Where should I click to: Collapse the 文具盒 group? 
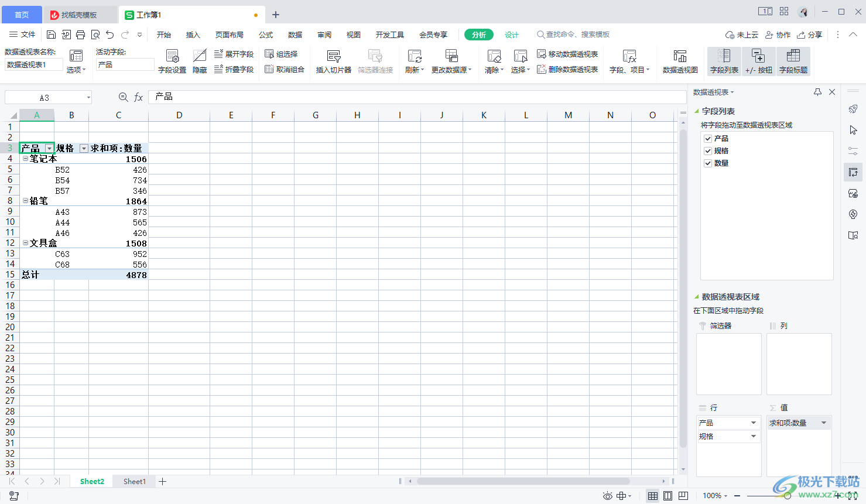[x=25, y=242]
